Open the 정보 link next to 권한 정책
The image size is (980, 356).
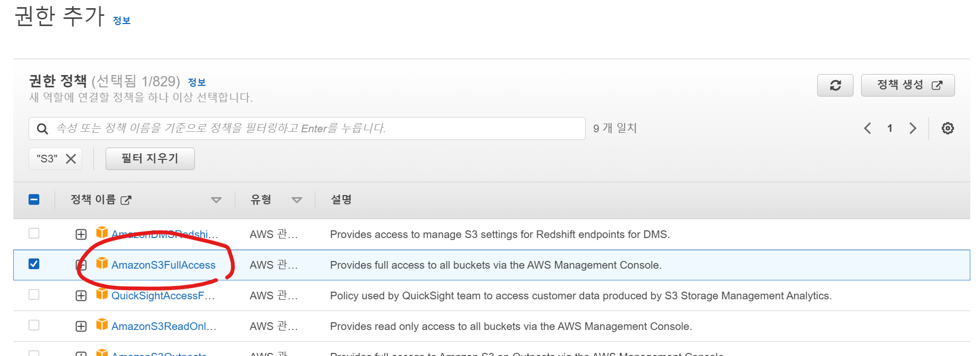196,82
